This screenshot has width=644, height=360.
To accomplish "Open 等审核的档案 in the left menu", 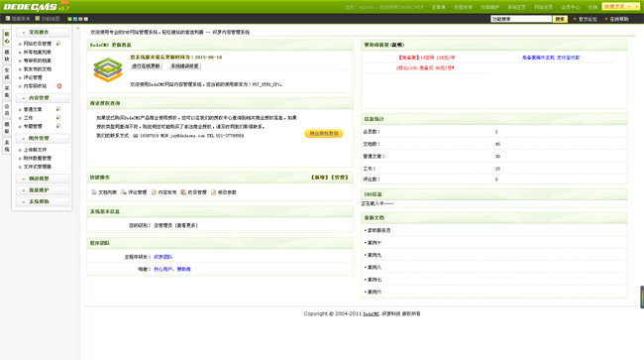I will pyautogui.click(x=38, y=60).
